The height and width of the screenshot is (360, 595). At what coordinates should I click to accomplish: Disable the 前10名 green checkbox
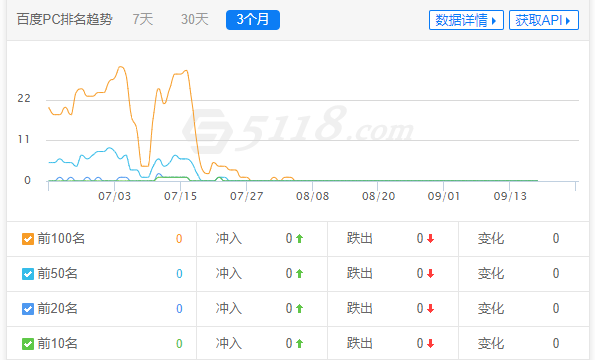(x=28, y=344)
